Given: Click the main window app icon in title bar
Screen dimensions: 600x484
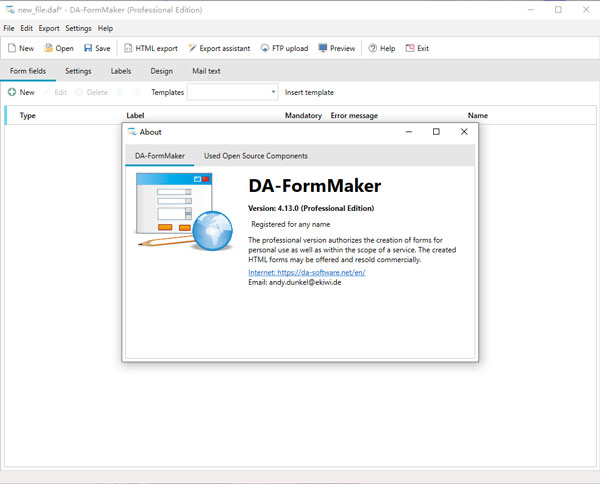Looking at the screenshot, I should [x=10, y=10].
